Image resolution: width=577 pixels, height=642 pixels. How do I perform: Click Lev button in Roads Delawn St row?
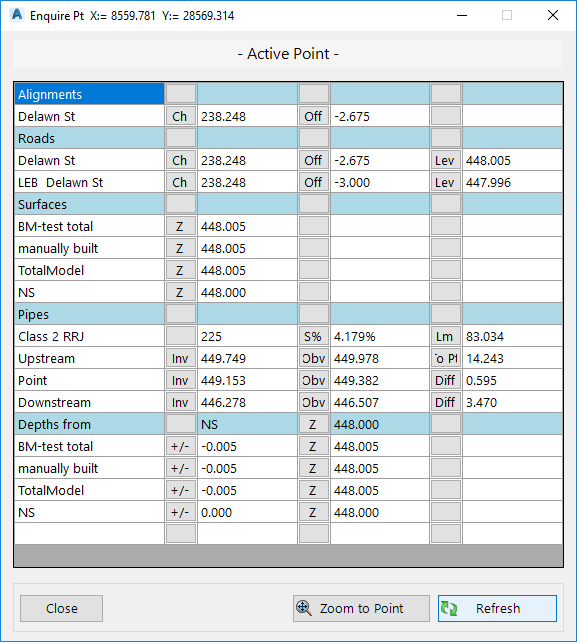[x=446, y=160]
